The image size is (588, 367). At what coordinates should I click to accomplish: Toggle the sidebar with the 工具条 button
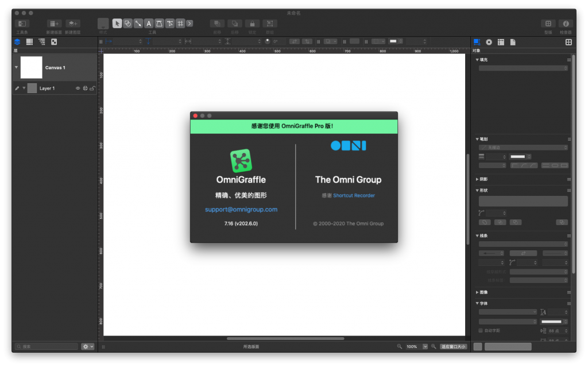pos(22,24)
